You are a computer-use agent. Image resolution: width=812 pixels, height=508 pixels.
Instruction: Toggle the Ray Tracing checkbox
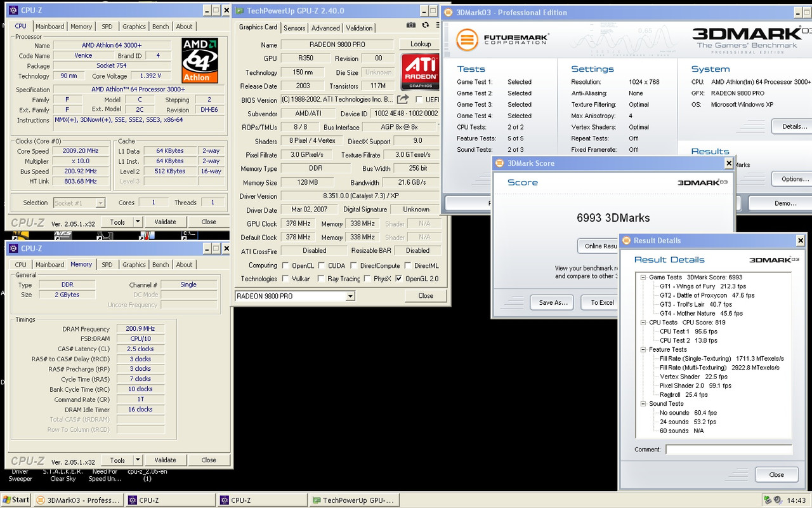(x=321, y=278)
